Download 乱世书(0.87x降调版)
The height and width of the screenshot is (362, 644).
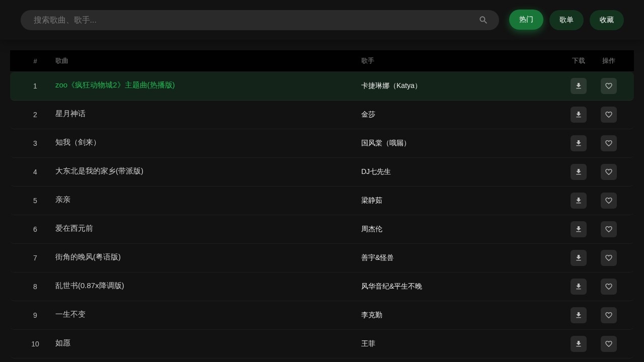click(579, 287)
